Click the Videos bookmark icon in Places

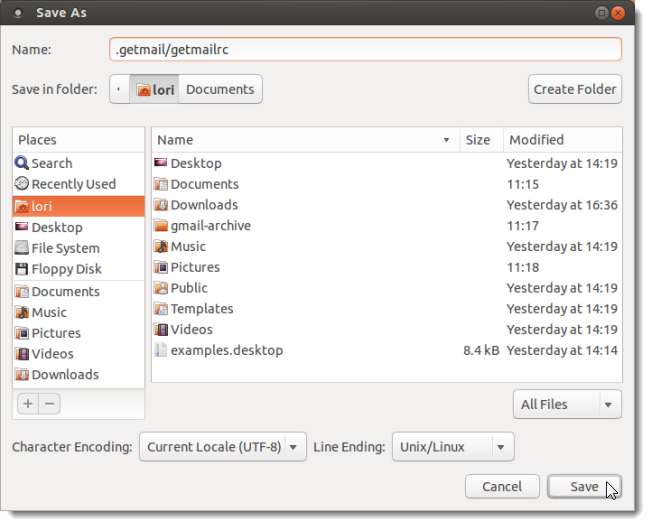pos(22,354)
